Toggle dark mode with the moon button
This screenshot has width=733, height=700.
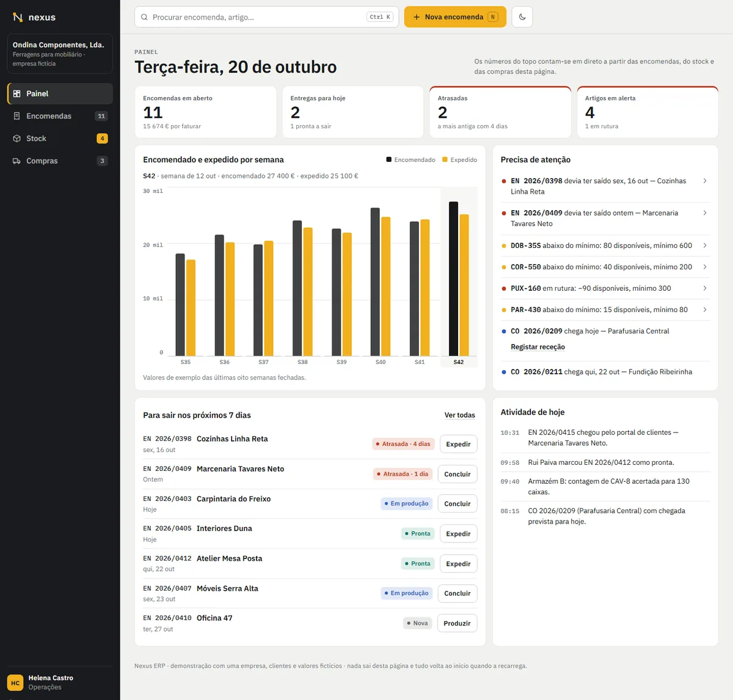(x=522, y=17)
